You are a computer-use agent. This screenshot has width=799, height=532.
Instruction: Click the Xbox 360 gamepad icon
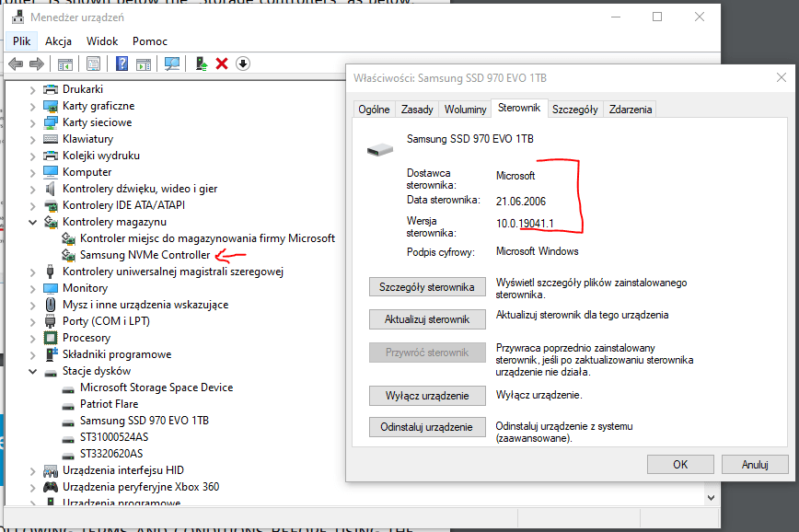pyautogui.click(x=51, y=487)
